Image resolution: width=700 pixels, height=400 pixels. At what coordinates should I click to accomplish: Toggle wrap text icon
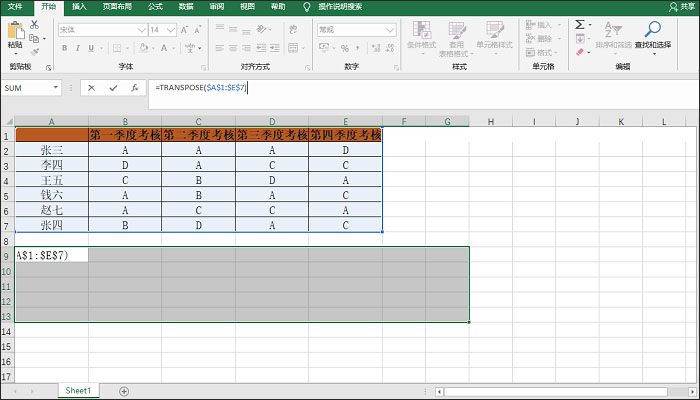pyautogui.click(x=293, y=29)
